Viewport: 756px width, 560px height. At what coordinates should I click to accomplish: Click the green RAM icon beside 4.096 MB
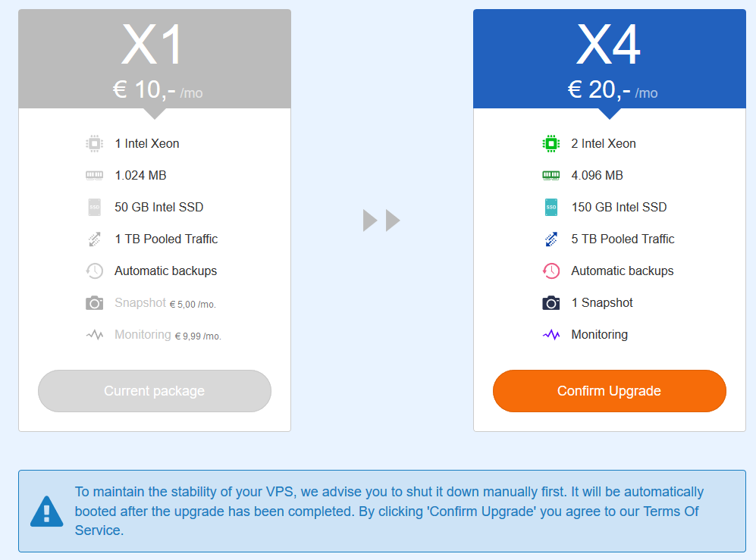point(551,175)
